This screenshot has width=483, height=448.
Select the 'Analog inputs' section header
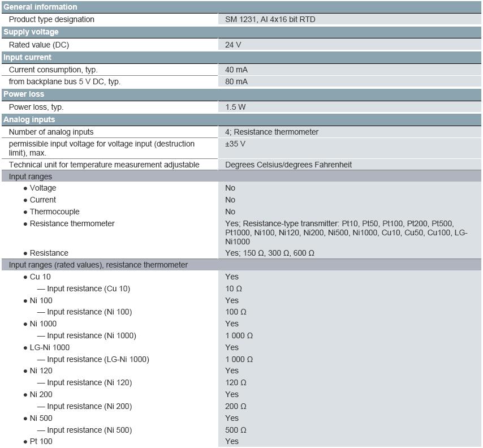coord(241,120)
